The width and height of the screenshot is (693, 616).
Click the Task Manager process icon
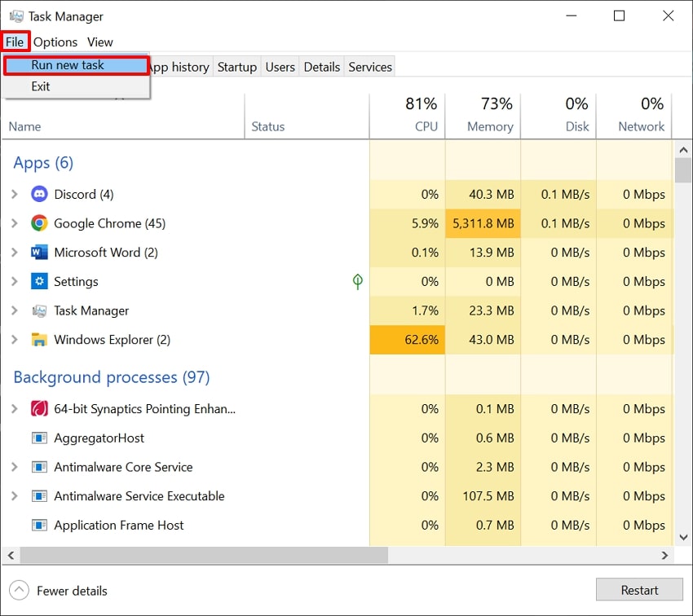click(39, 310)
